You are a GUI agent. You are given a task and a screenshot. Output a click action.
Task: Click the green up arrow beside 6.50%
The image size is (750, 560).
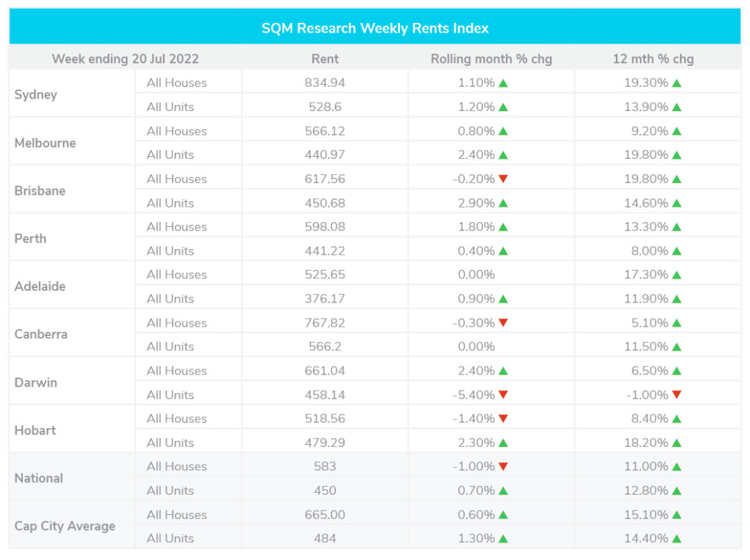[676, 371]
